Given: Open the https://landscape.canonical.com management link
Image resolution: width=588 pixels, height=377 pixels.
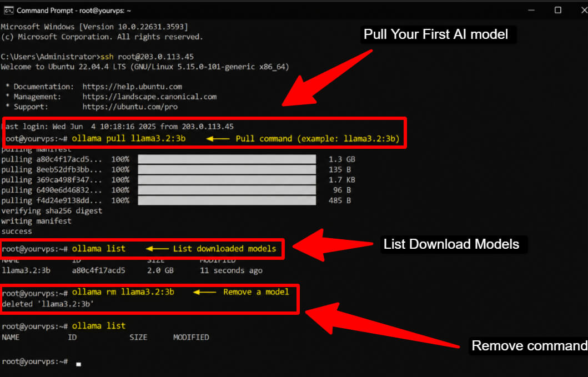Looking at the screenshot, I should point(149,97).
